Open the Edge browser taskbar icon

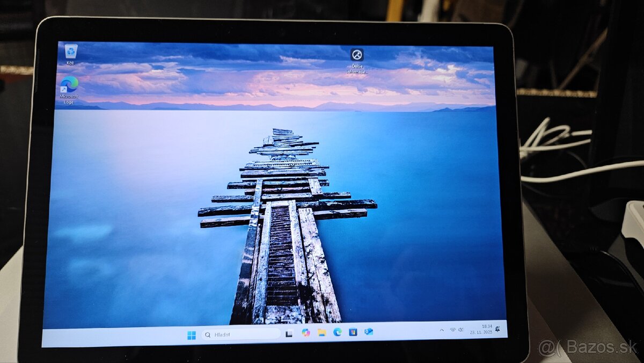pyautogui.click(x=338, y=332)
